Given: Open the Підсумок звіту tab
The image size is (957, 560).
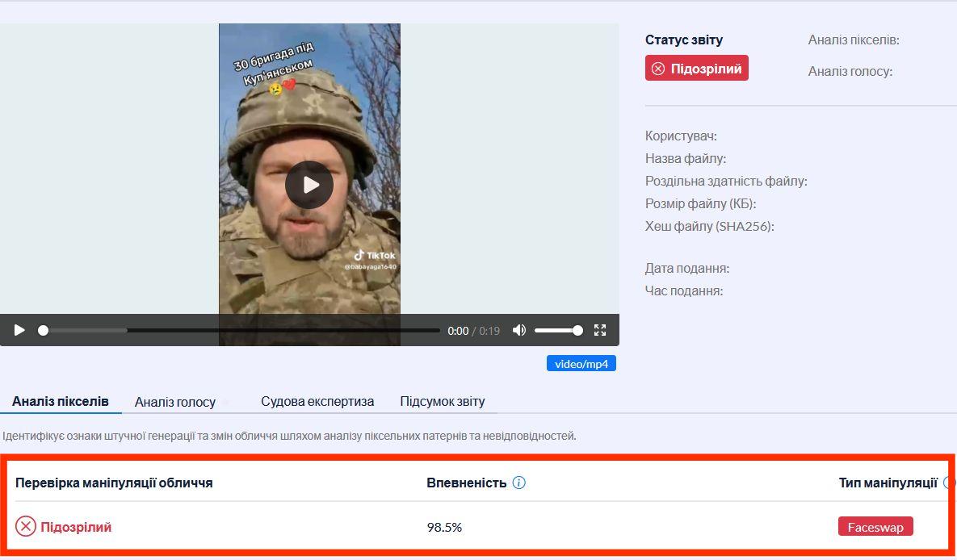Looking at the screenshot, I should point(443,401).
